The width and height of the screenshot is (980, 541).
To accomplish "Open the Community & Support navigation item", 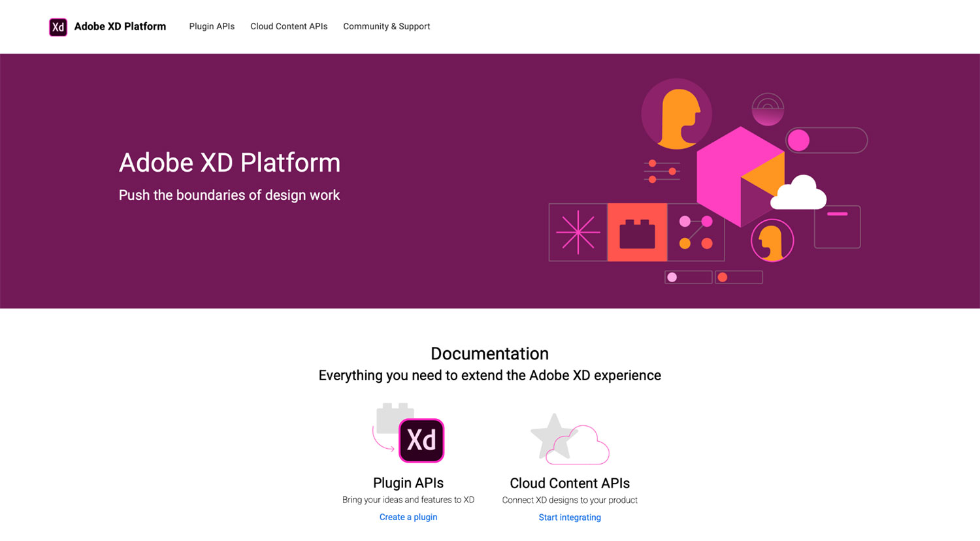I will point(386,26).
